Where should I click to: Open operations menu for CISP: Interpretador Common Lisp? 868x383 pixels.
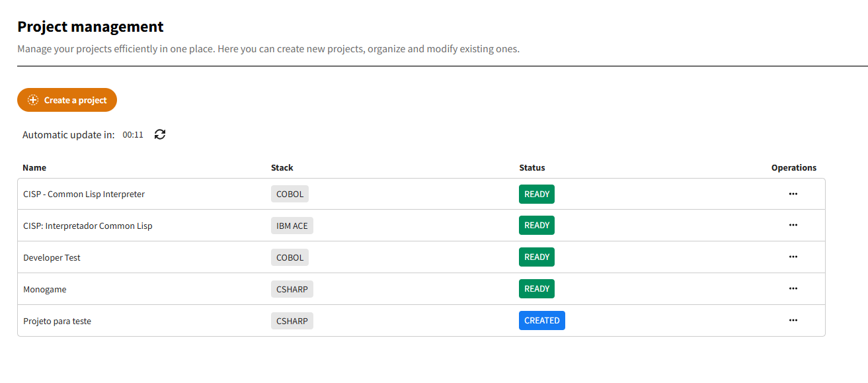[793, 226]
